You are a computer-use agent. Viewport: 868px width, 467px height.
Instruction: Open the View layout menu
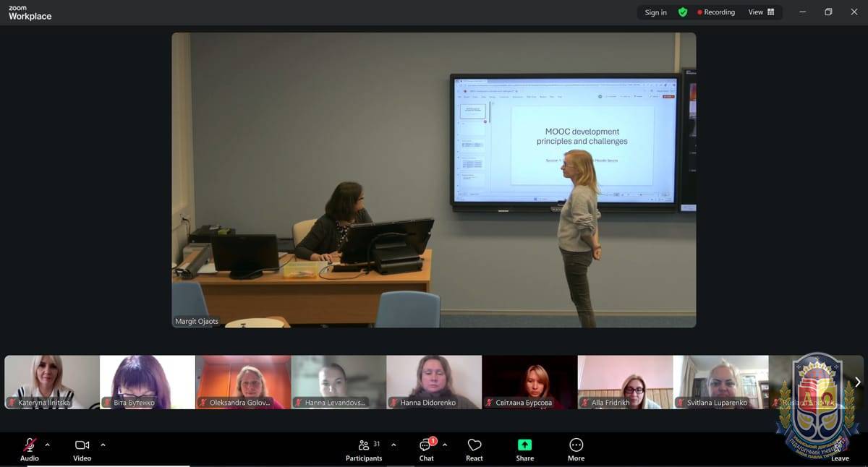[761, 12]
